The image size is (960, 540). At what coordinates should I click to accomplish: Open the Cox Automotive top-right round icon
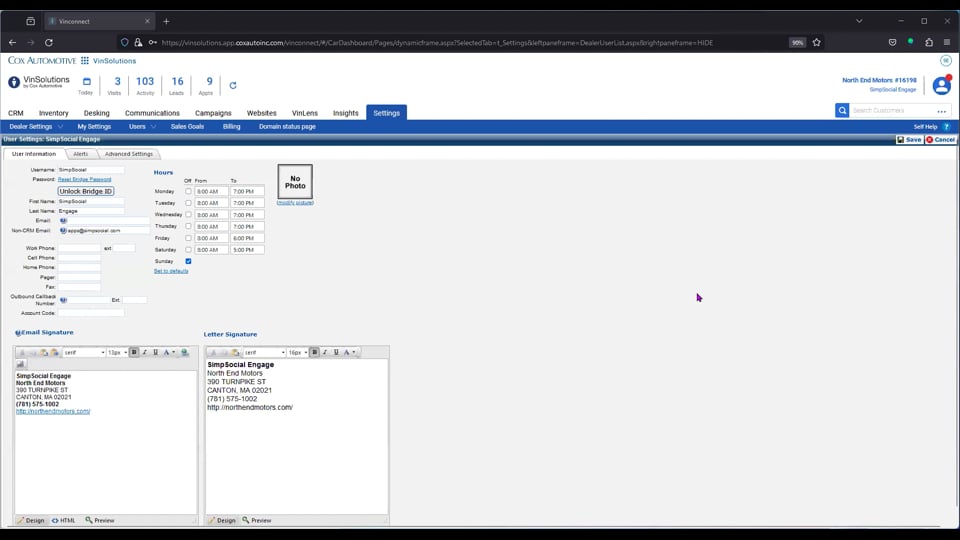click(946, 61)
